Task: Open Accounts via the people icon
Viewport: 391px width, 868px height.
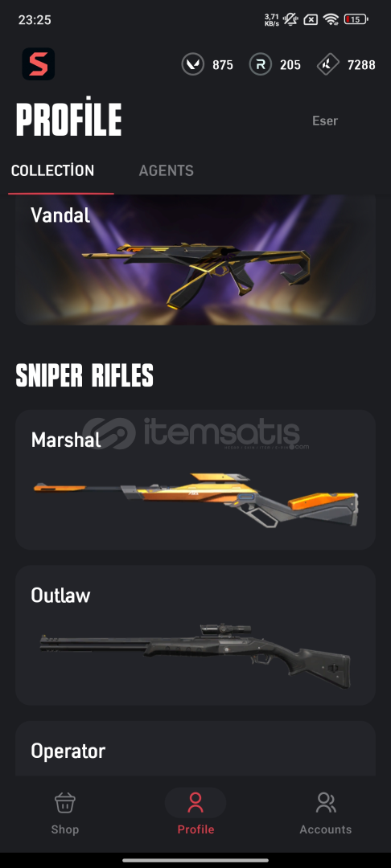Action: click(326, 802)
